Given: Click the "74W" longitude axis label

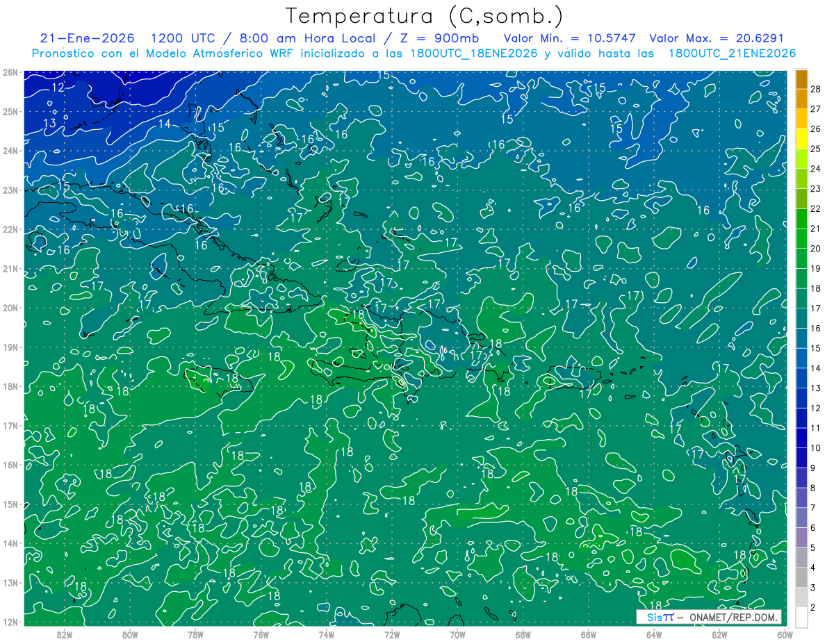Looking at the screenshot, I should point(327,634).
